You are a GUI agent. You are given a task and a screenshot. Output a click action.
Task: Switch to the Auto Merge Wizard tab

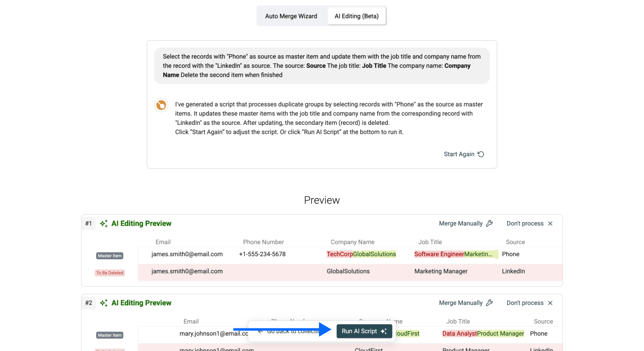(x=290, y=16)
